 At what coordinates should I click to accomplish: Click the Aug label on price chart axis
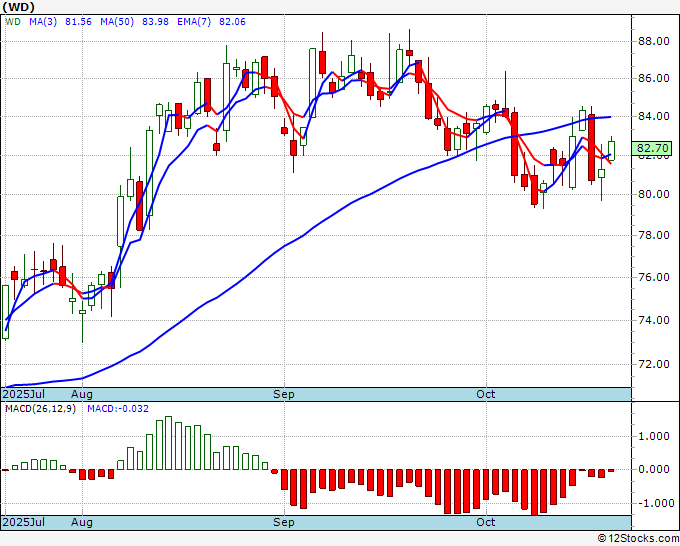coord(82,394)
